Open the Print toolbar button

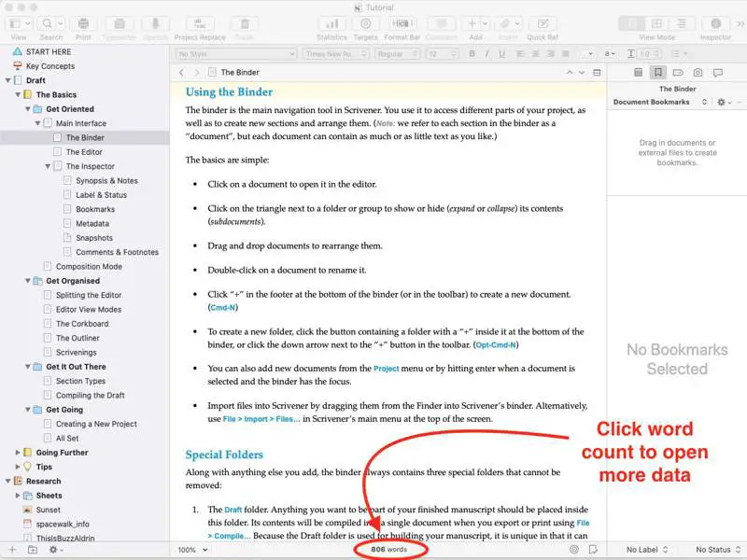(83, 24)
